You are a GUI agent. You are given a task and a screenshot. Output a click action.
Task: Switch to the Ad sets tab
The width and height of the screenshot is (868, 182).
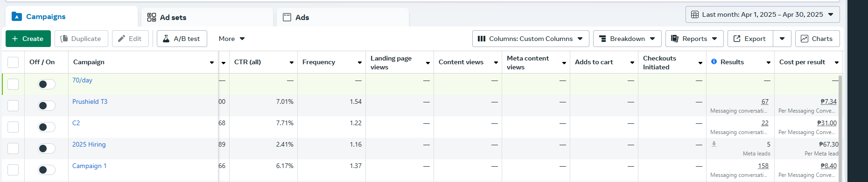tap(207, 17)
